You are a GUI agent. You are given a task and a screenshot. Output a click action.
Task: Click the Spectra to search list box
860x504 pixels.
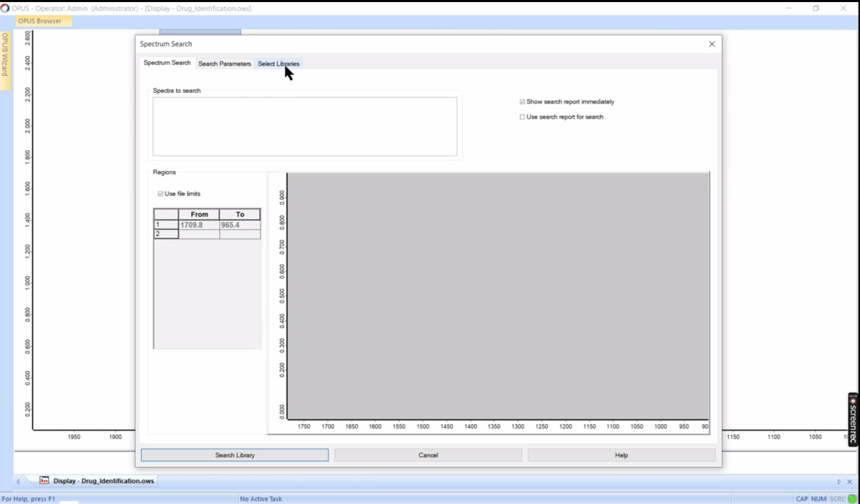(305, 127)
